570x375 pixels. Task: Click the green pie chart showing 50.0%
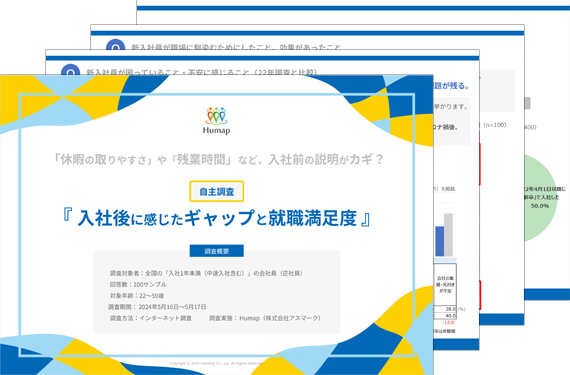click(x=541, y=198)
